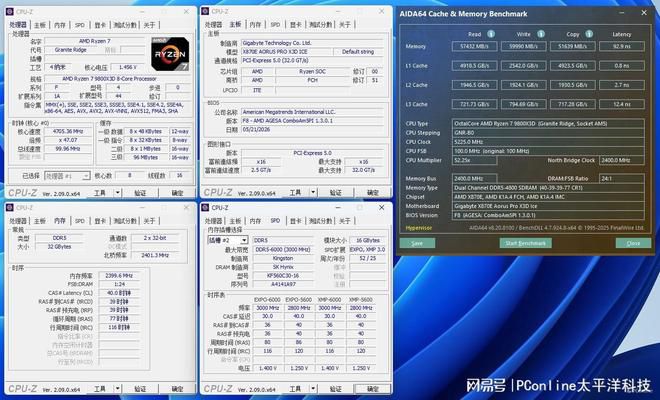Click the KF560C30-16 part number field
Viewport: 660px width, 400px height.
point(283,276)
